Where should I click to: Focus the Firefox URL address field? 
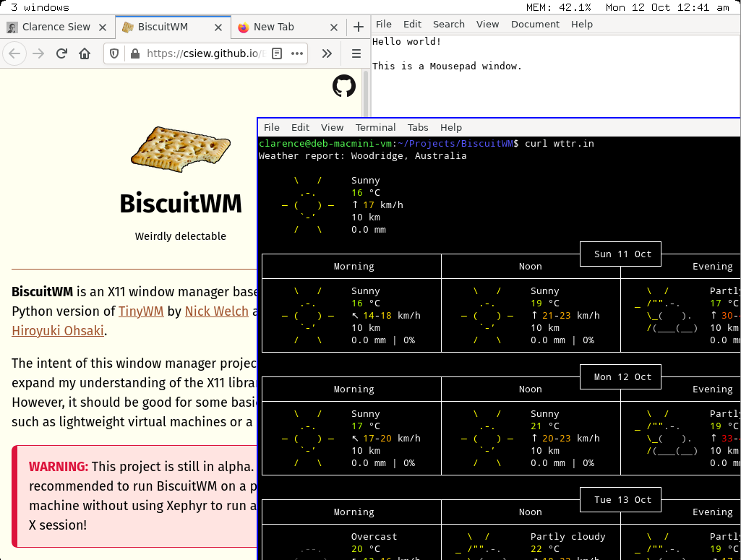(206, 53)
